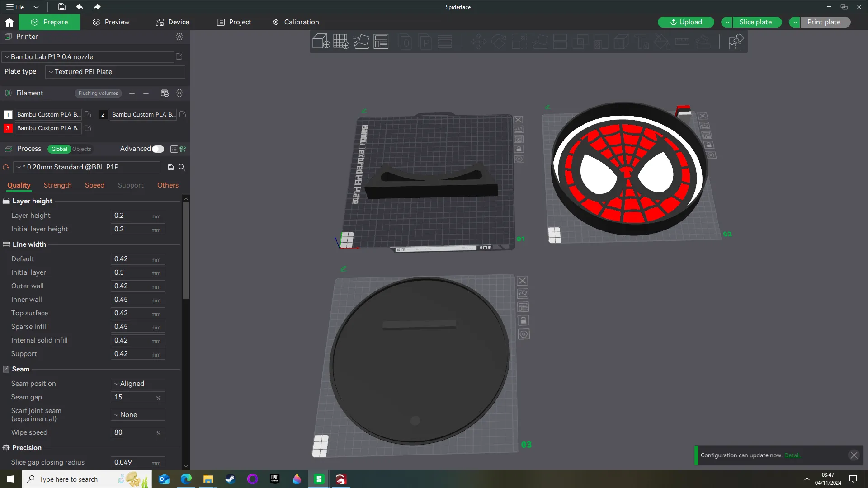Viewport: 868px width, 488px height.
Task: Switch to the Device tab
Action: point(172,22)
